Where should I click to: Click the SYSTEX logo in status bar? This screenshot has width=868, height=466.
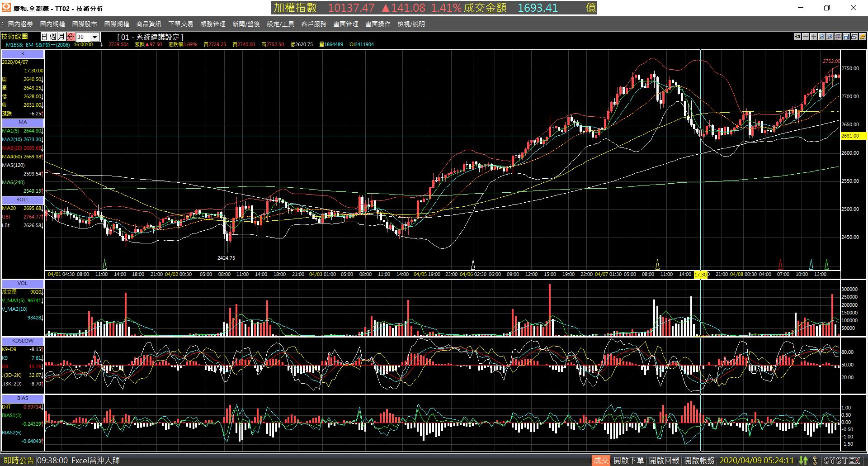coord(842,461)
